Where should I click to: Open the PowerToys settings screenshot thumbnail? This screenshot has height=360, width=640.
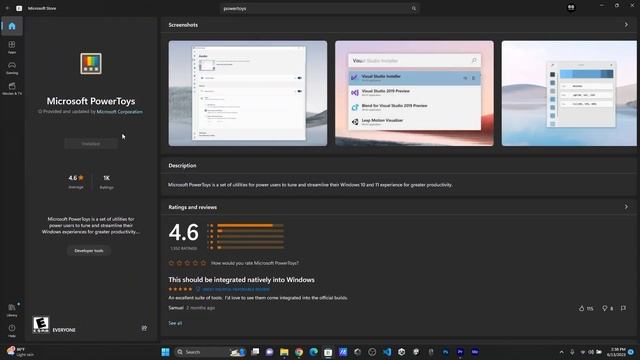(x=248, y=93)
